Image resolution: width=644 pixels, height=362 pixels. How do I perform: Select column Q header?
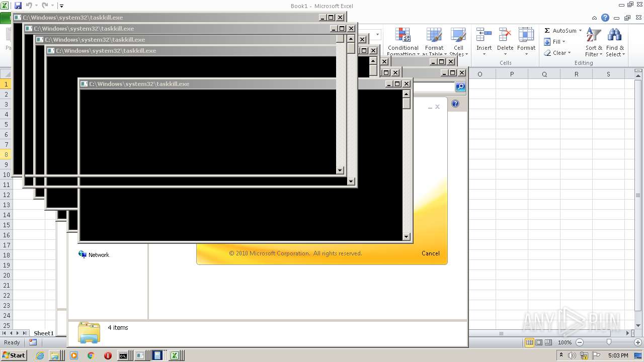pos(544,74)
